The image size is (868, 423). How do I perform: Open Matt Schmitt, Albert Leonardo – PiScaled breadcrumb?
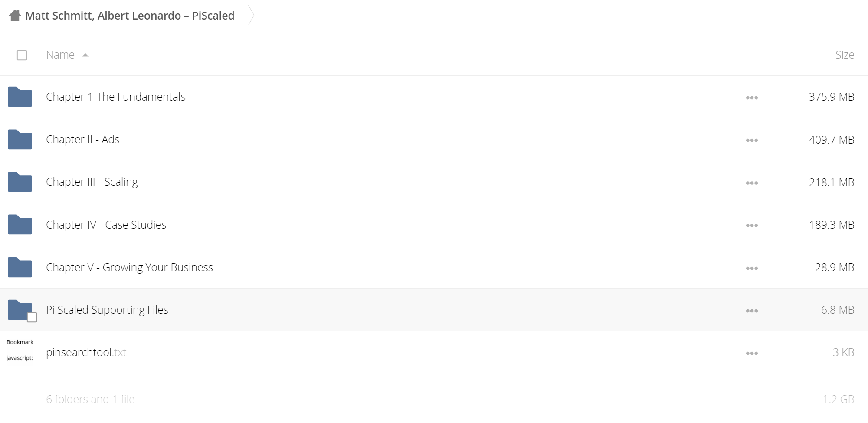coord(130,16)
